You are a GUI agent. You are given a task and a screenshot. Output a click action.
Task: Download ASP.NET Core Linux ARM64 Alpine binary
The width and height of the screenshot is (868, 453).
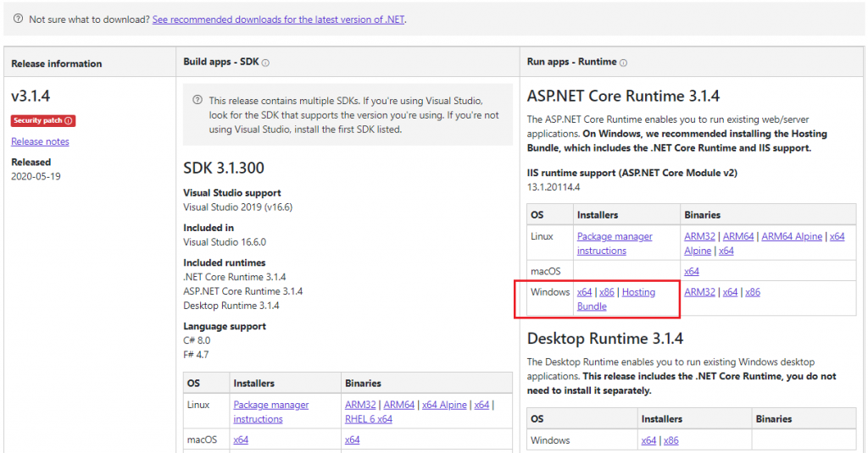pyautogui.click(x=793, y=236)
